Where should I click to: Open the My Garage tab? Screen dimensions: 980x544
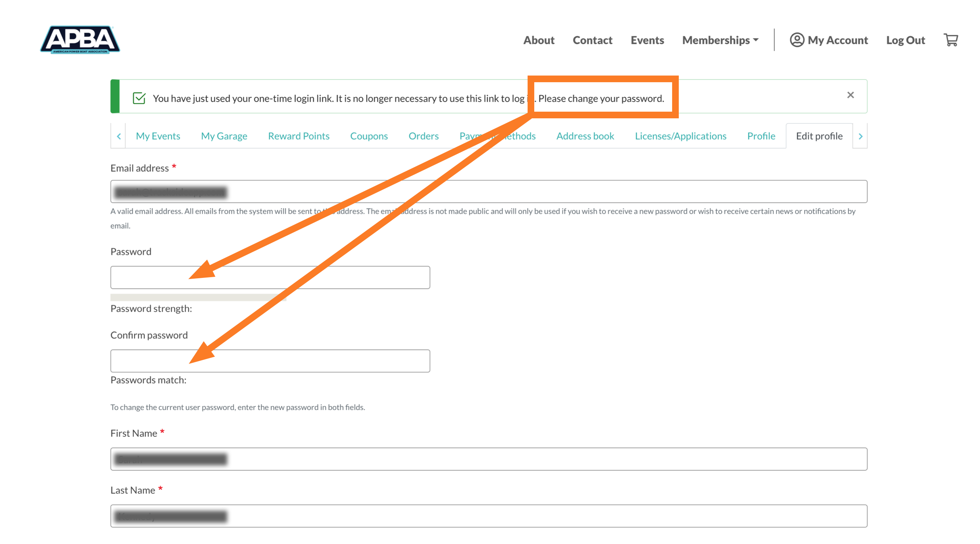coord(224,136)
